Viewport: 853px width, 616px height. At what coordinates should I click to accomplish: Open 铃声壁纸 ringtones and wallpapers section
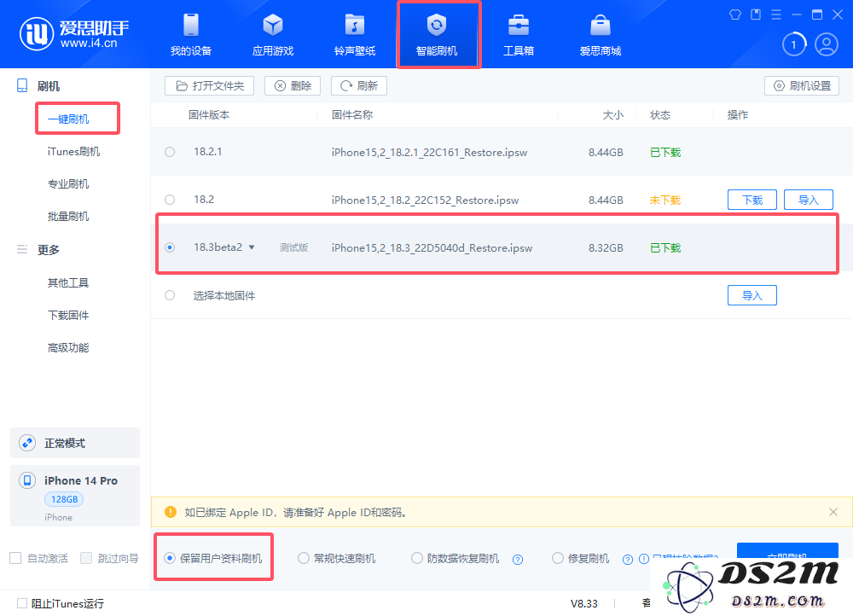tap(355, 35)
